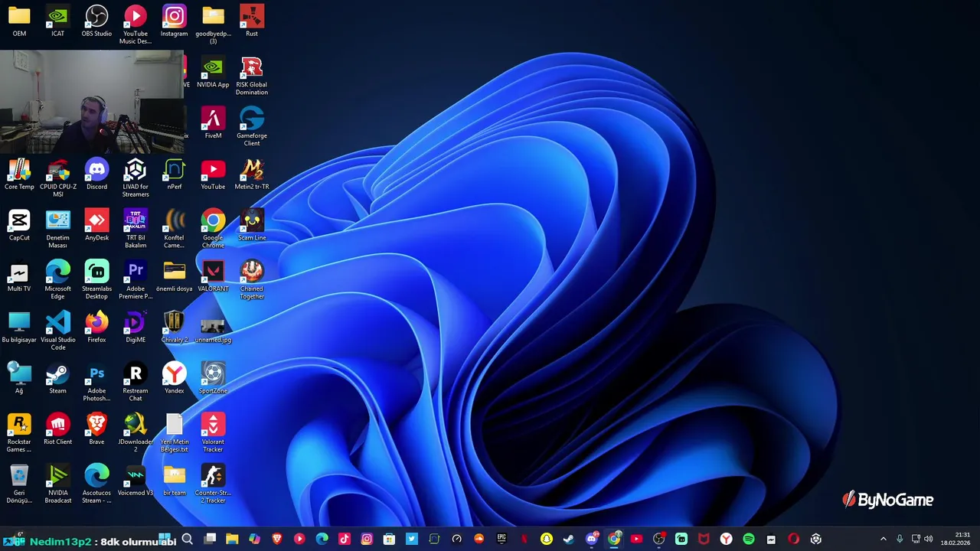Launch AnyDesk desktop shortcut
Image resolution: width=980 pixels, height=551 pixels.
(96, 225)
